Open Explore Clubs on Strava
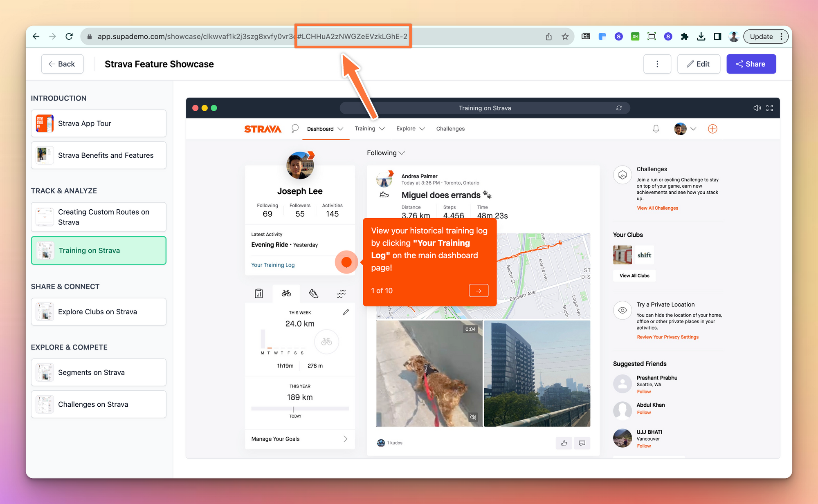 click(x=99, y=312)
